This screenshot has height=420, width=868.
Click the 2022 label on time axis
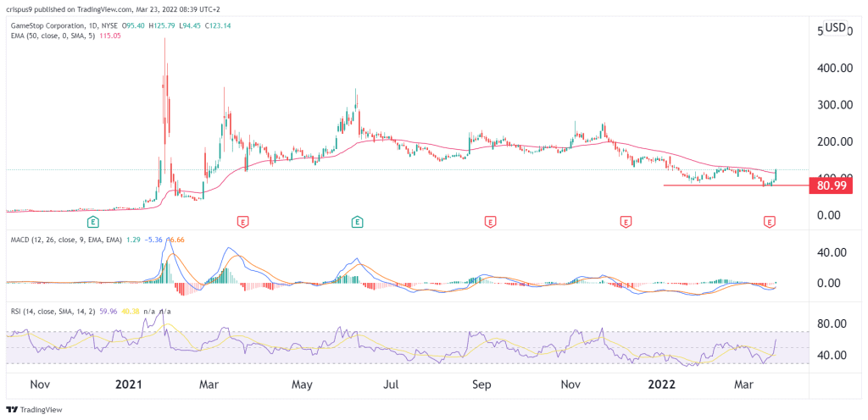(x=663, y=384)
